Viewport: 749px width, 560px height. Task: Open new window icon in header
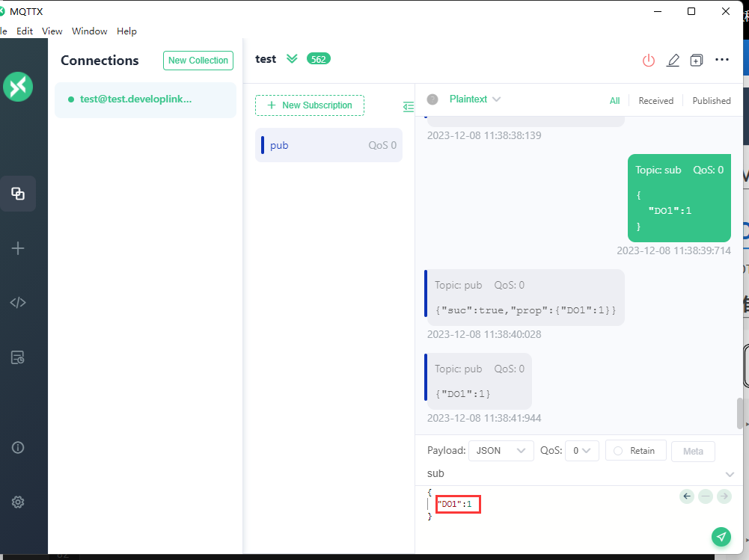[697, 60]
